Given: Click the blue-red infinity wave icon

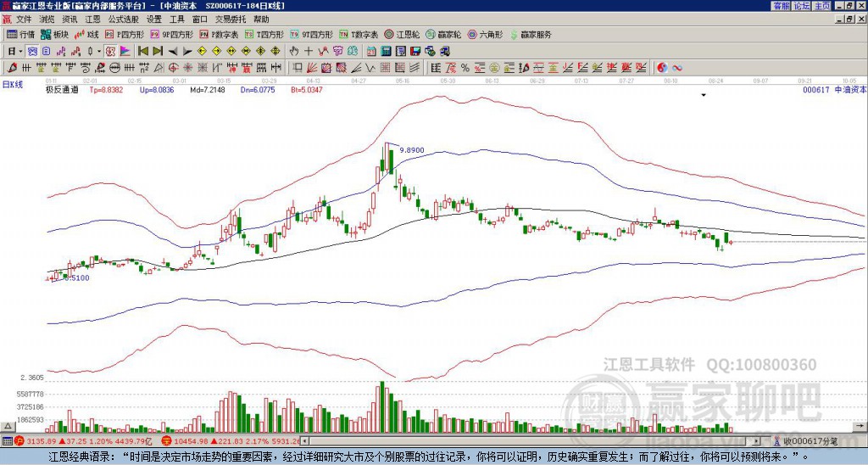Looking at the screenshot, I should [x=676, y=68].
